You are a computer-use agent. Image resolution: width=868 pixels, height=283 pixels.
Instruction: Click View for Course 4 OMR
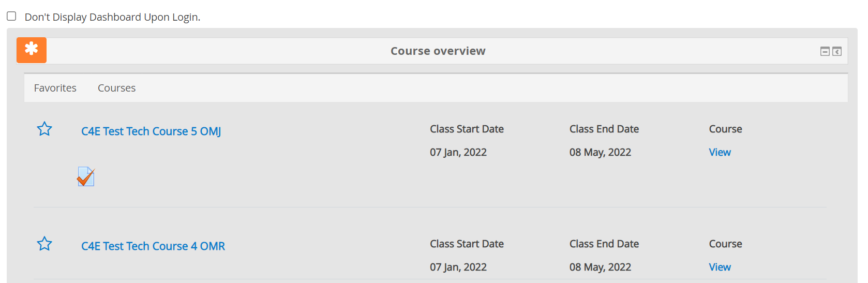click(x=720, y=267)
